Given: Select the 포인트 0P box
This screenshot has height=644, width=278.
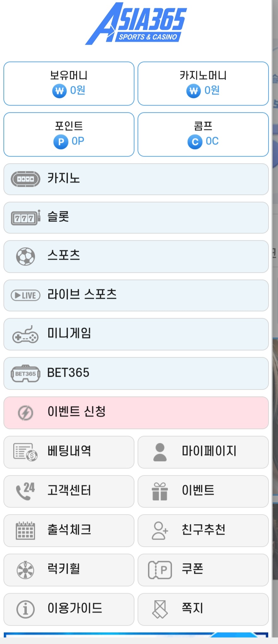Looking at the screenshot, I should pos(69,135).
